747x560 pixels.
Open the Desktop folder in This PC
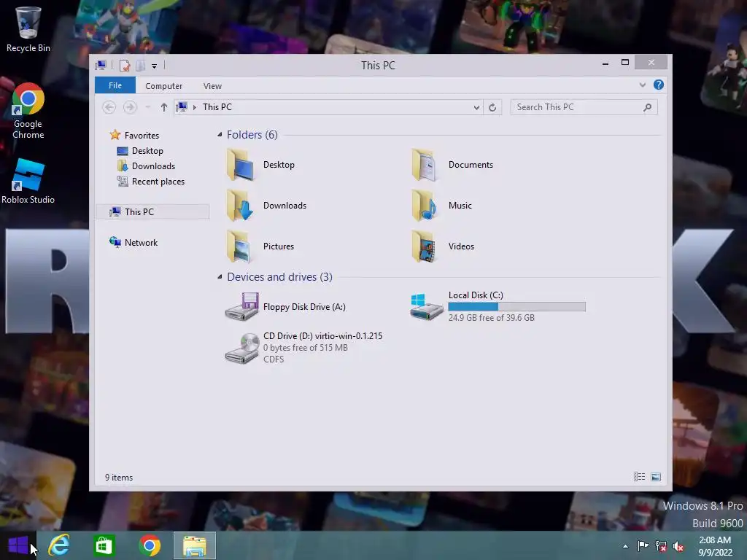pyautogui.click(x=260, y=165)
